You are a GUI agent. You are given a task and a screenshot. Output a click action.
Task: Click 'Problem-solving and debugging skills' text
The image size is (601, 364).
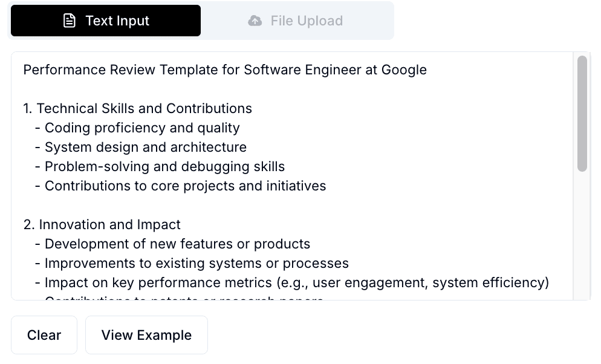click(164, 166)
